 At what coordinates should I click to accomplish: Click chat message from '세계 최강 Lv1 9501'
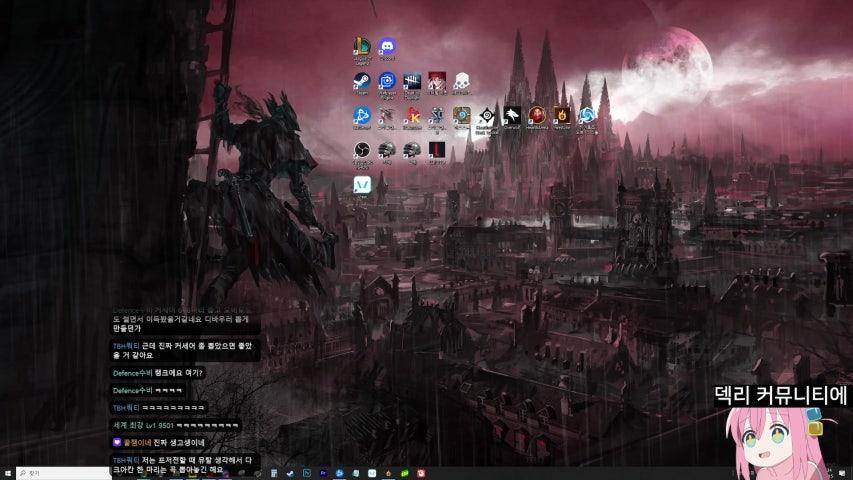[x=176, y=425]
